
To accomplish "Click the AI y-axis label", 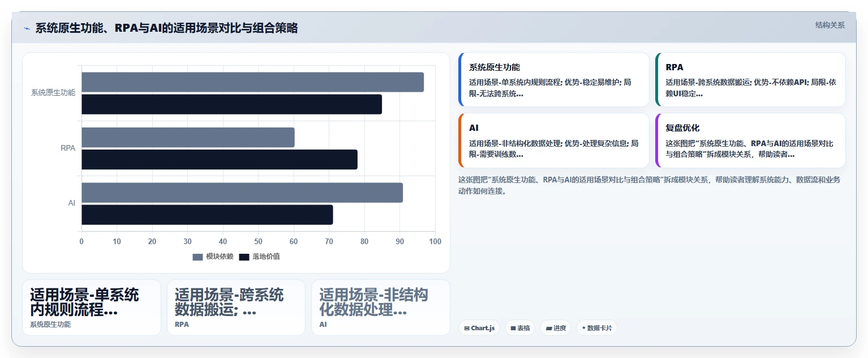I will [71, 203].
